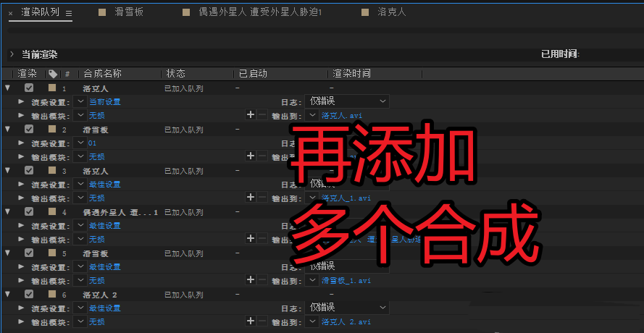644x333 pixels.
Task: Open 最佳设置 link in item 6 洛克人 2
Action: (105, 308)
